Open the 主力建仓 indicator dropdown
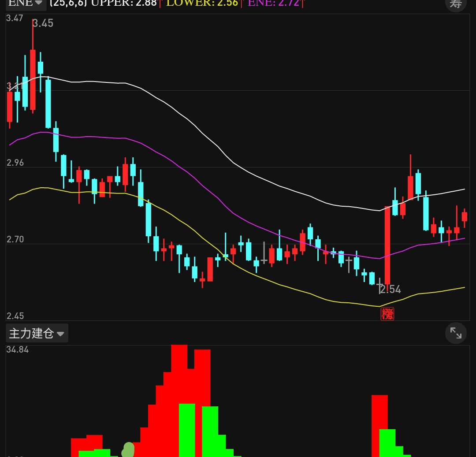The image size is (476, 457). [x=37, y=334]
